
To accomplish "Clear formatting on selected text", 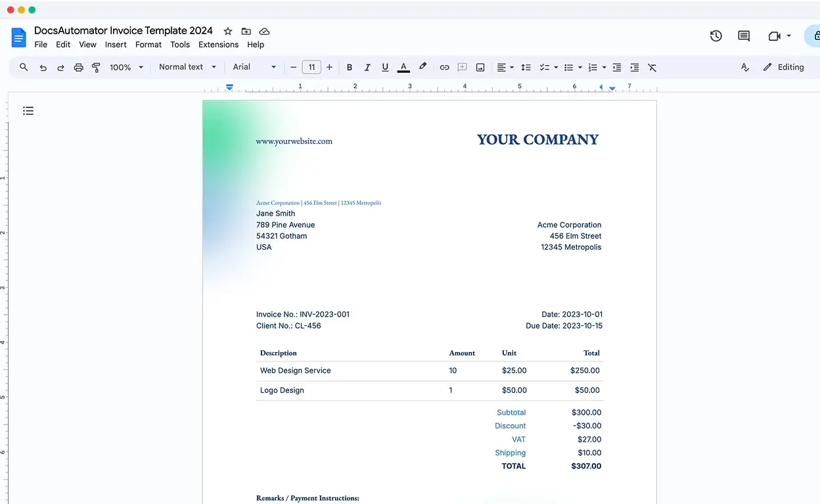I will pyautogui.click(x=651, y=67).
